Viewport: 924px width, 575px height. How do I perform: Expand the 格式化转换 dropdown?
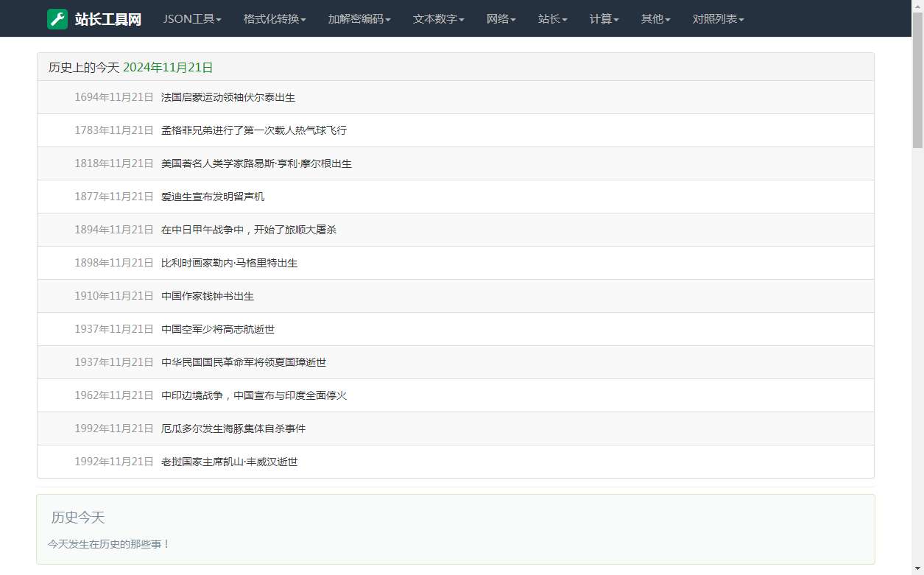click(x=274, y=19)
